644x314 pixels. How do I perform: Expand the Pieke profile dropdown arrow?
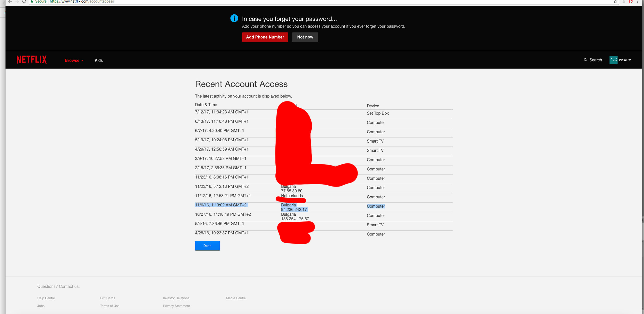[630, 60]
